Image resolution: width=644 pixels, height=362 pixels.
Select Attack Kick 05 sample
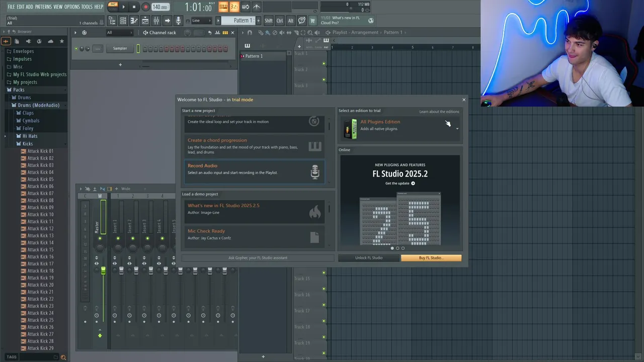pos(40,179)
